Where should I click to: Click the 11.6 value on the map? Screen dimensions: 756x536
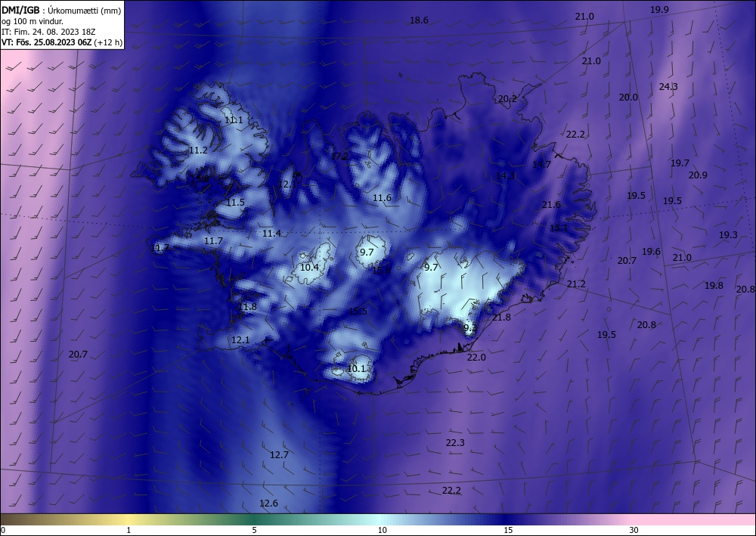(382, 198)
